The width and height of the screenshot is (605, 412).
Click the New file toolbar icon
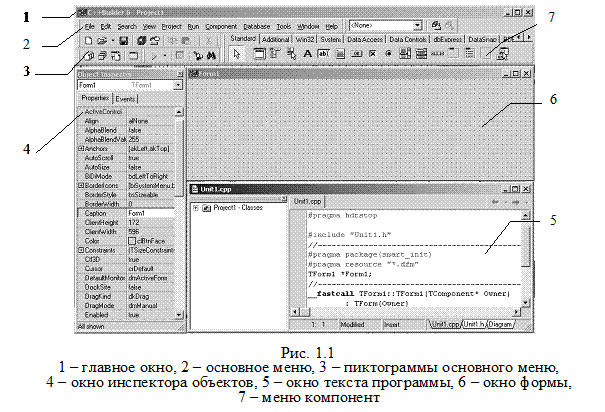click(x=86, y=39)
